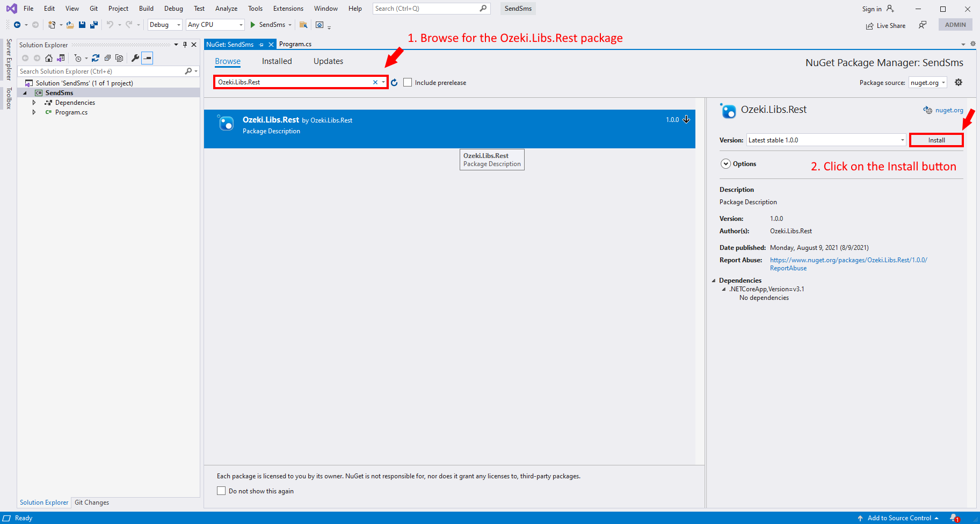Focus the Visual Studio Search (Ctrl+Q) box
Image resolution: width=980 pixels, height=524 pixels.
431,9
